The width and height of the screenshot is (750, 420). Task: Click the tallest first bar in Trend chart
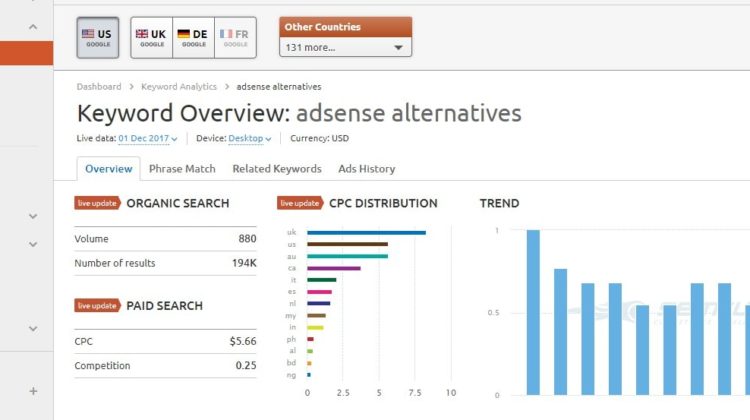(533, 312)
